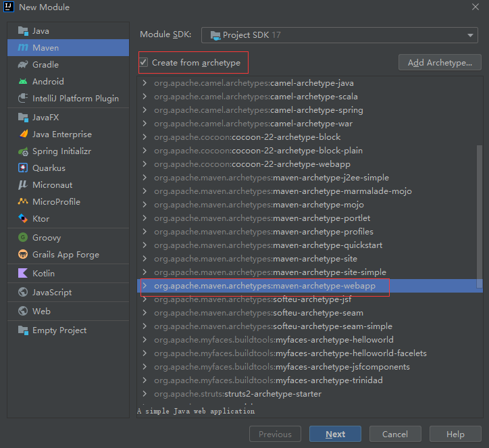
Task: Click the Java module type icon
Action: pyautogui.click(x=23, y=31)
